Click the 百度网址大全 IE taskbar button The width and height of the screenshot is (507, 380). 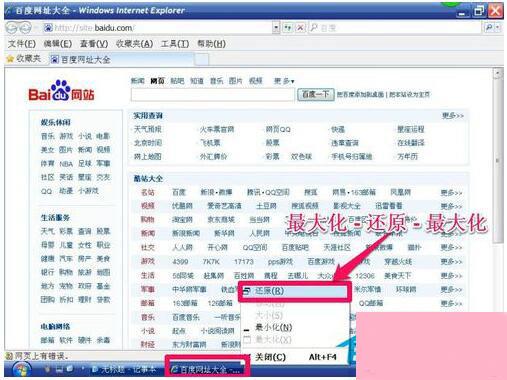pyautogui.click(x=208, y=369)
